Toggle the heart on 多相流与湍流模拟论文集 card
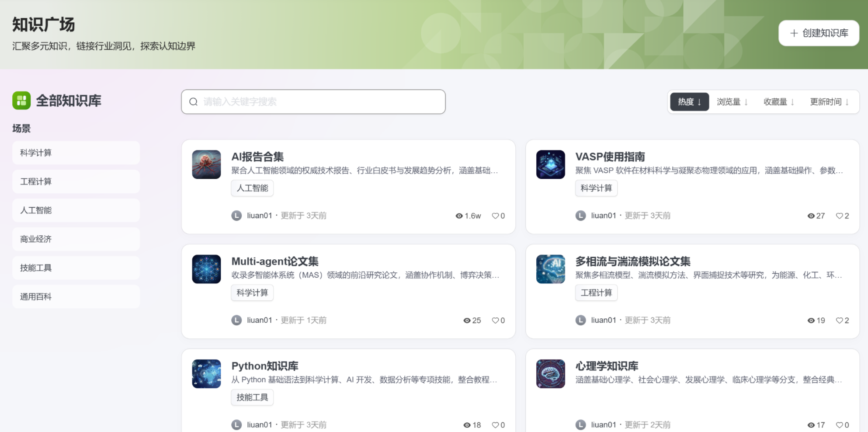Screen dimensions: 868x432 coord(839,321)
